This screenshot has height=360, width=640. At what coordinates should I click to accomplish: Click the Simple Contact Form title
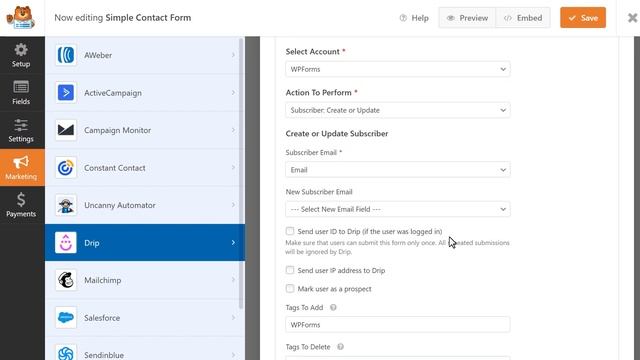(148, 18)
